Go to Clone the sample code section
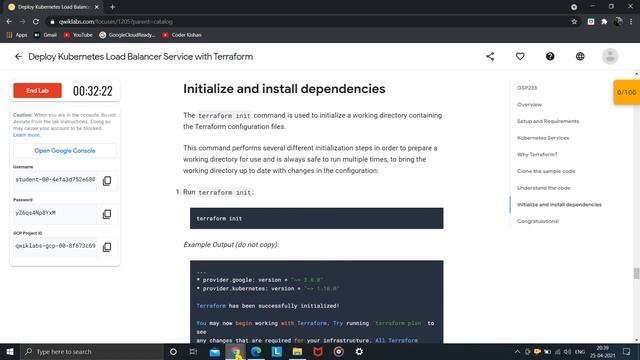Viewport: 640px width, 360px height. pyautogui.click(x=546, y=171)
